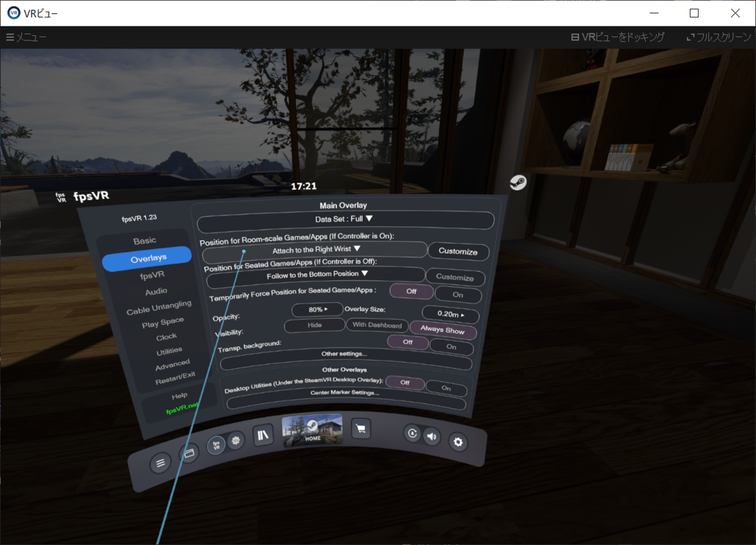Click the floating Steam logo icon
Screen dimensions: 756x545
pyautogui.click(x=518, y=183)
